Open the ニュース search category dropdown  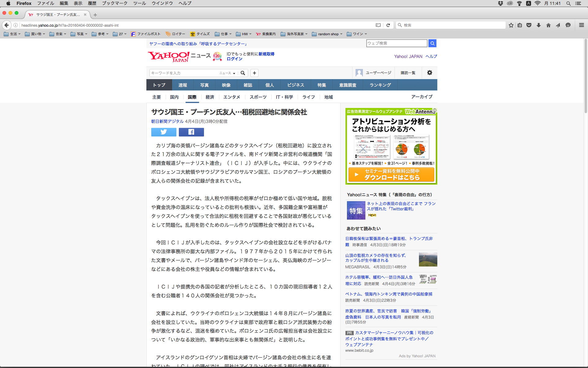coord(227,73)
